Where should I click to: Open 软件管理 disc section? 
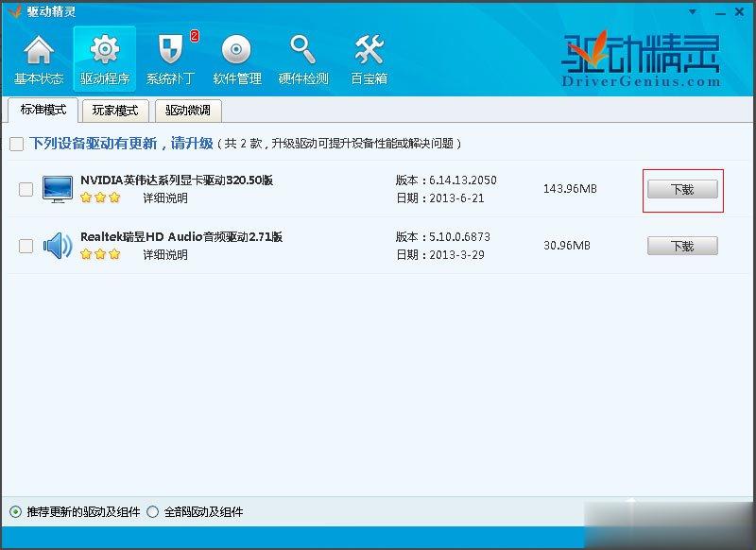point(237,60)
